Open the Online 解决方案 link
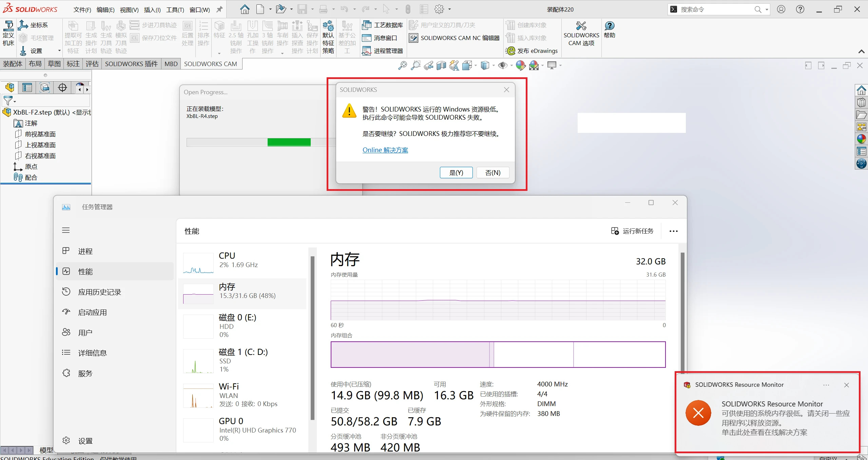Screen dimensions: 868x460 click(x=385, y=150)
